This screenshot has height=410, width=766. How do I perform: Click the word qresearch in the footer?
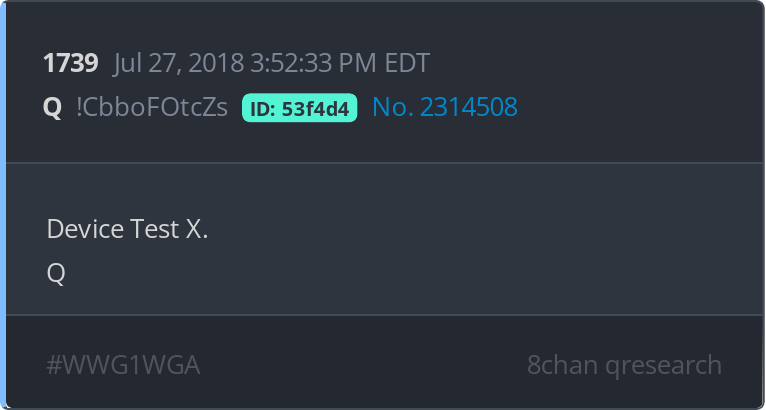(x=663, y=366)
